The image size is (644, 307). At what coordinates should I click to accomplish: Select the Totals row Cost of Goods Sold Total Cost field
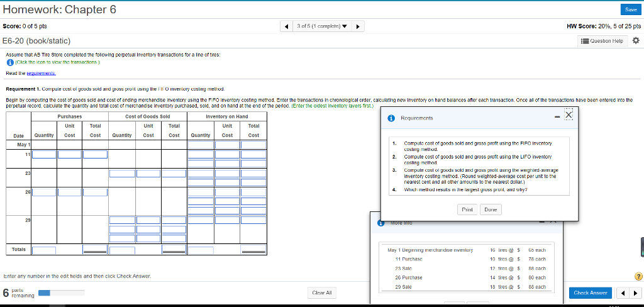174,249
